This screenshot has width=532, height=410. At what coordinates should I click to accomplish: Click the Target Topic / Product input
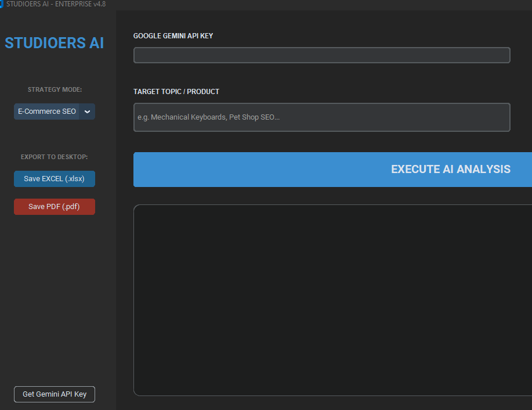click(321, 117)
